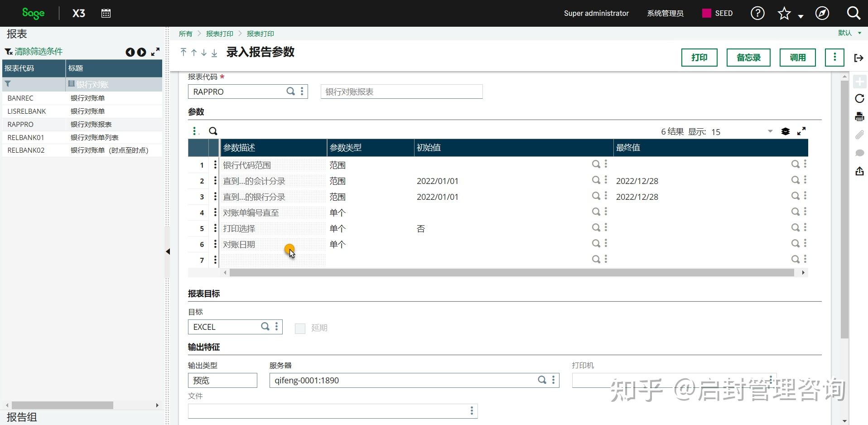Open the calendar icon next to X3 logo
The image size is (868, 425).
pos(106,13)
